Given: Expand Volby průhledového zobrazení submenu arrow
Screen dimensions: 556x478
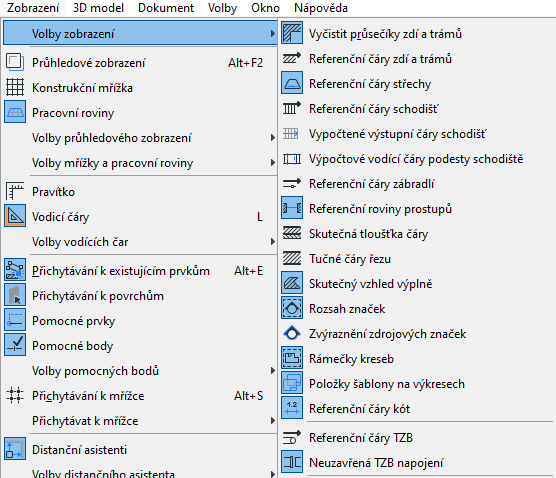Looking at the screenshot, I should [x=272, y=138].
